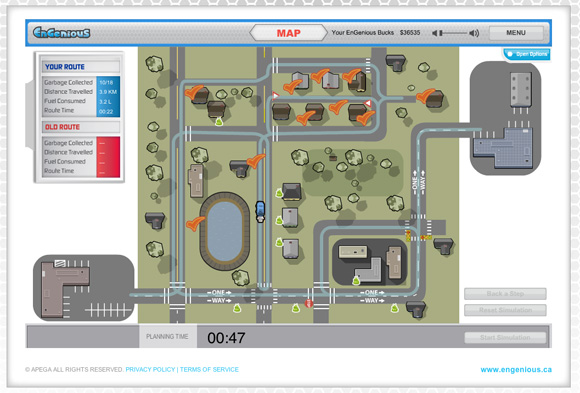580x393 pixels.
Task: Select the MAP tab
Action: point(289,33)
